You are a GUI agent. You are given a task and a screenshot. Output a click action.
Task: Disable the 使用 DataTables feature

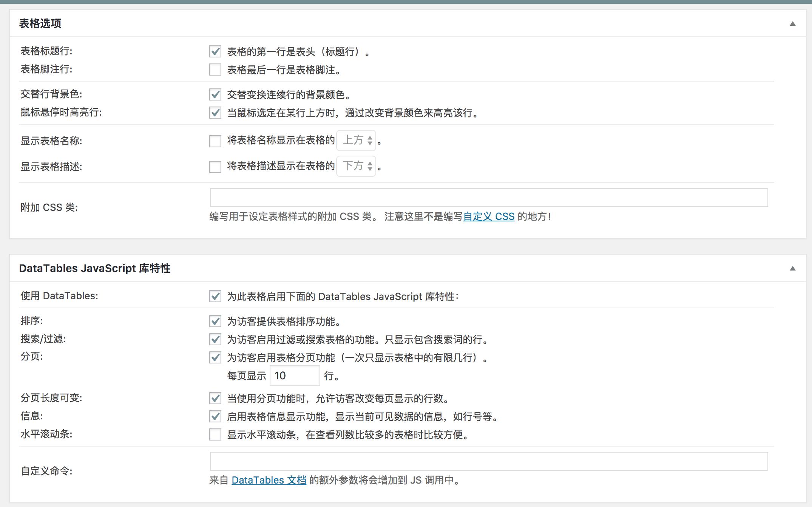point(215,297)
